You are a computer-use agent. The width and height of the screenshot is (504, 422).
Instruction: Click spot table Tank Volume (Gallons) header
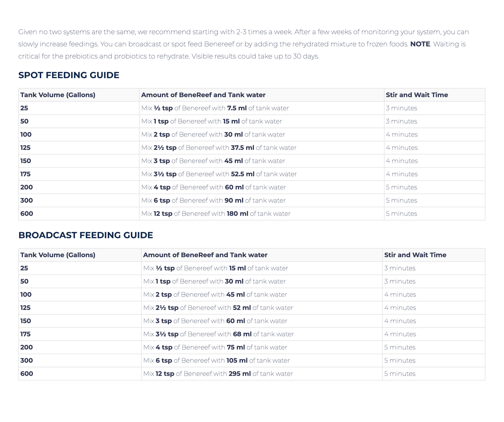[58, 95]
